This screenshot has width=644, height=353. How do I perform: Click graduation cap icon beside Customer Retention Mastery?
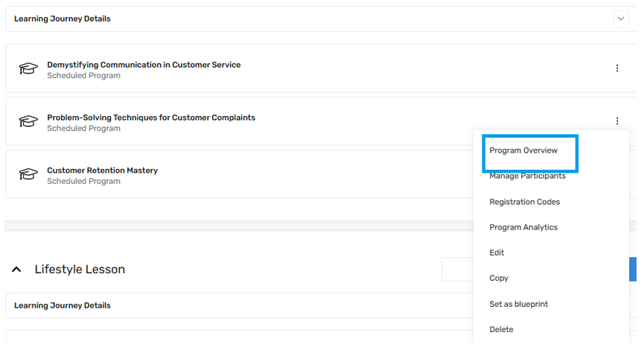point(28,174)
